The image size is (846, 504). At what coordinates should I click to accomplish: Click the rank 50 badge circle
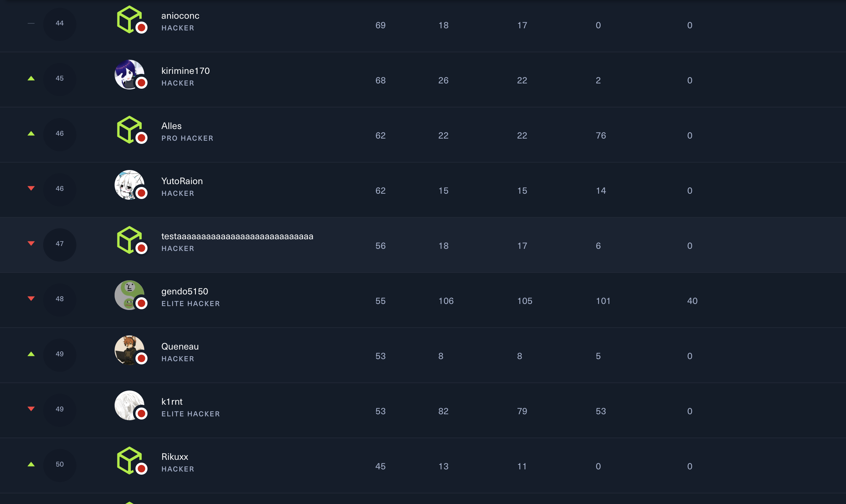(59, 464)
